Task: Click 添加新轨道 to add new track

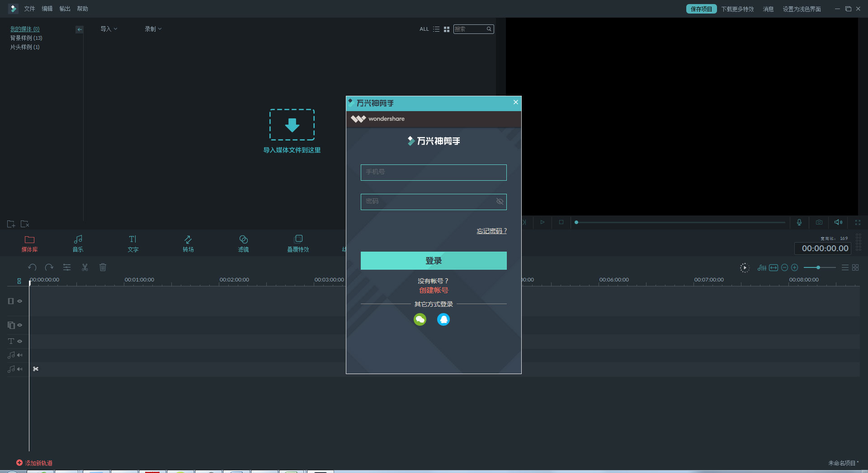Action: (34, 463)
